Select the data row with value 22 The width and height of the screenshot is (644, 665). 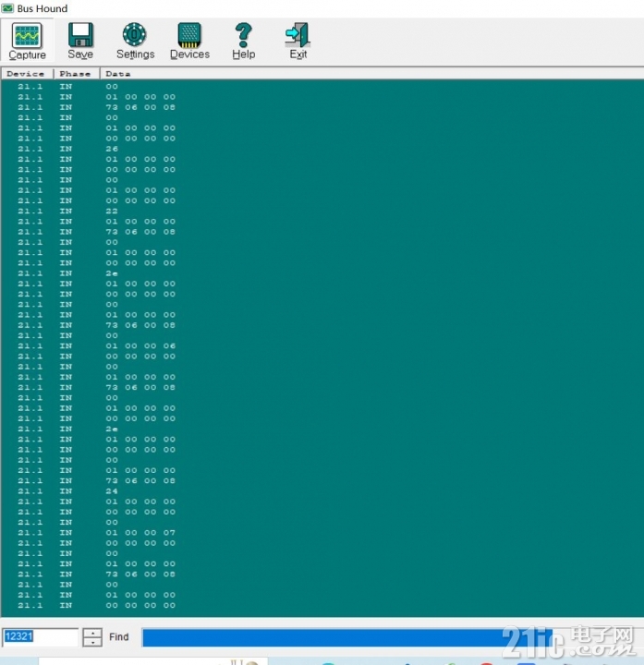coord(322,212)
